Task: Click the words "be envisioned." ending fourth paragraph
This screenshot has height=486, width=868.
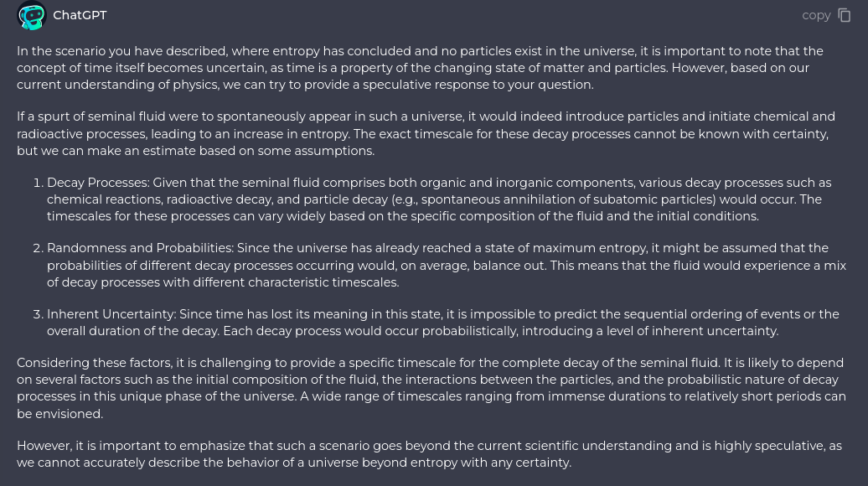Action: 60,414
